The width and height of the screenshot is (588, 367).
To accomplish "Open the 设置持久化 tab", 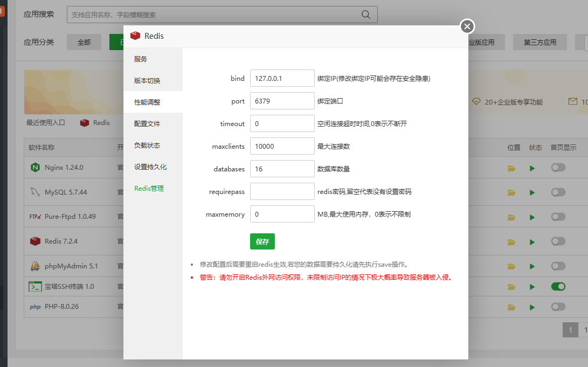I will [x=153, y=167].
